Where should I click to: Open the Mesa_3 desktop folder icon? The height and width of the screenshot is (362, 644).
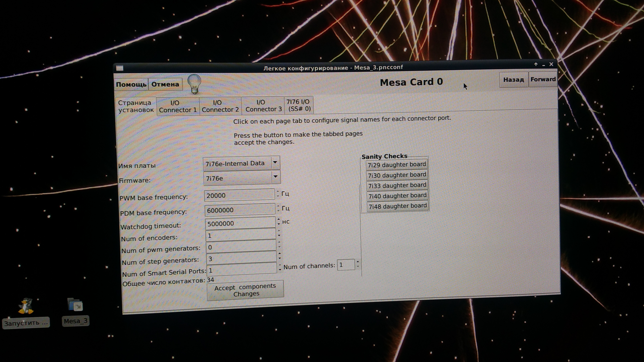pyautogui.click(x=75, y=305)
